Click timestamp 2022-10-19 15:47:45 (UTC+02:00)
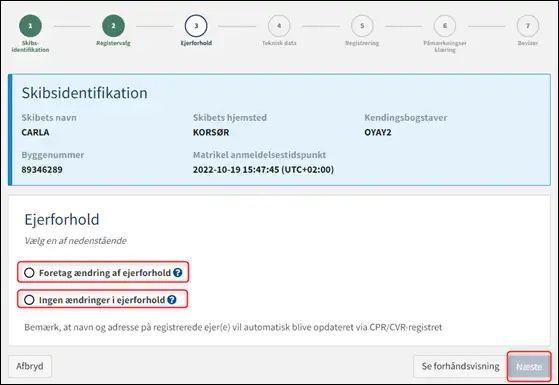This screenshot has height=385, width=559. 263,170
